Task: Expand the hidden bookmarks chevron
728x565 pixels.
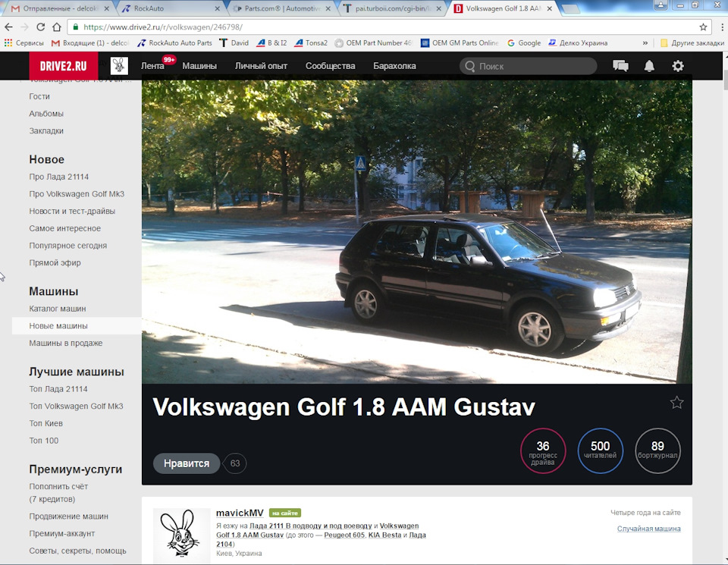Action: [x=645, y=42]
